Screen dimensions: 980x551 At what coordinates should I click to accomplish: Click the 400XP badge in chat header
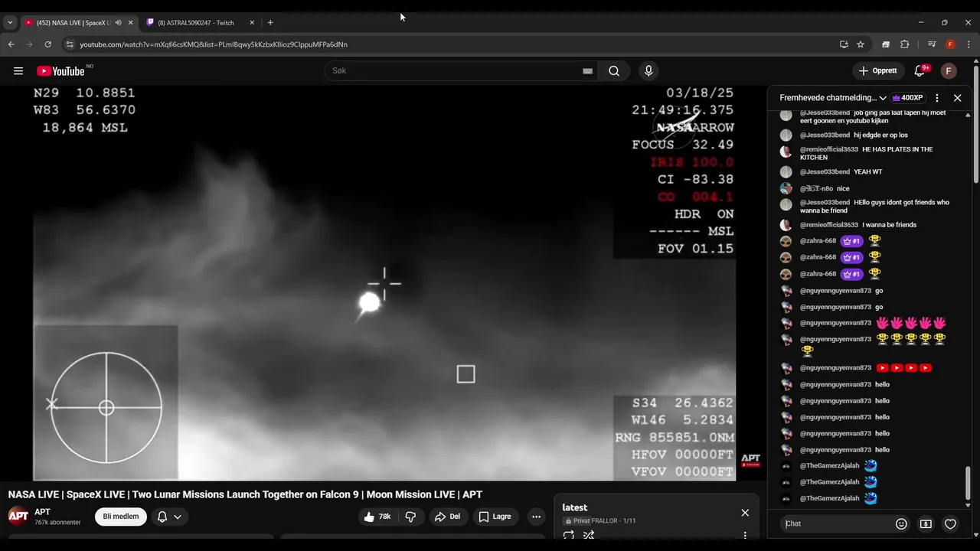908,98
